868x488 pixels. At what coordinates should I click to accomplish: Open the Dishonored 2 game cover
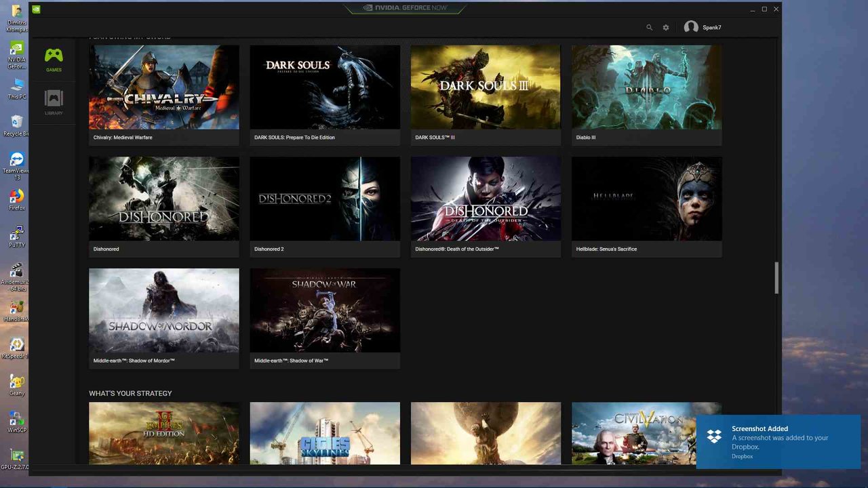point(325,199)
